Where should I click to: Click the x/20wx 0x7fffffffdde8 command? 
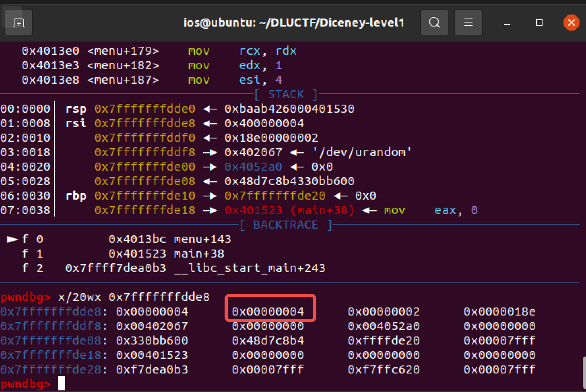click(134, 297)
